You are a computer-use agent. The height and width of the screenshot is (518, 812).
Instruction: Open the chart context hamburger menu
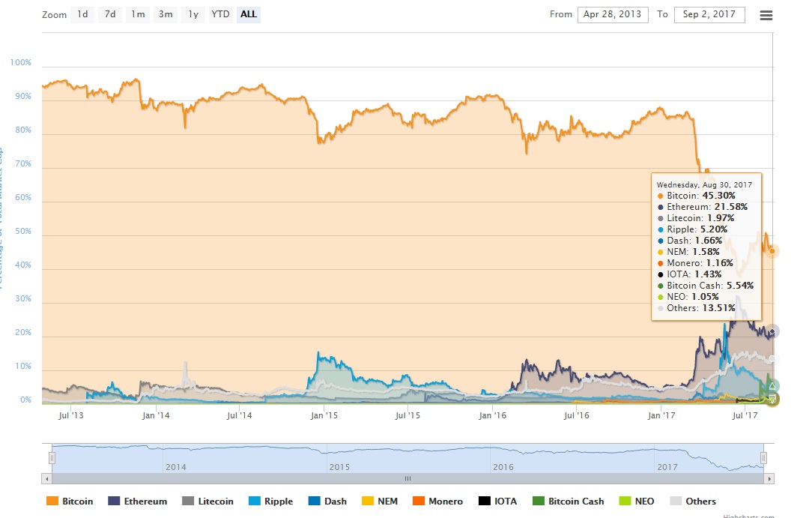point(766,15)
